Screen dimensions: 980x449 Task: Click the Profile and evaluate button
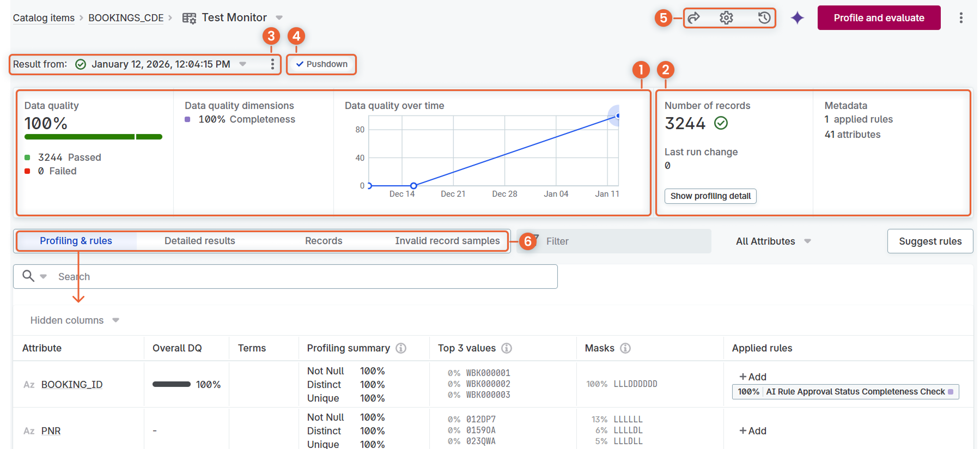(879, 18)
